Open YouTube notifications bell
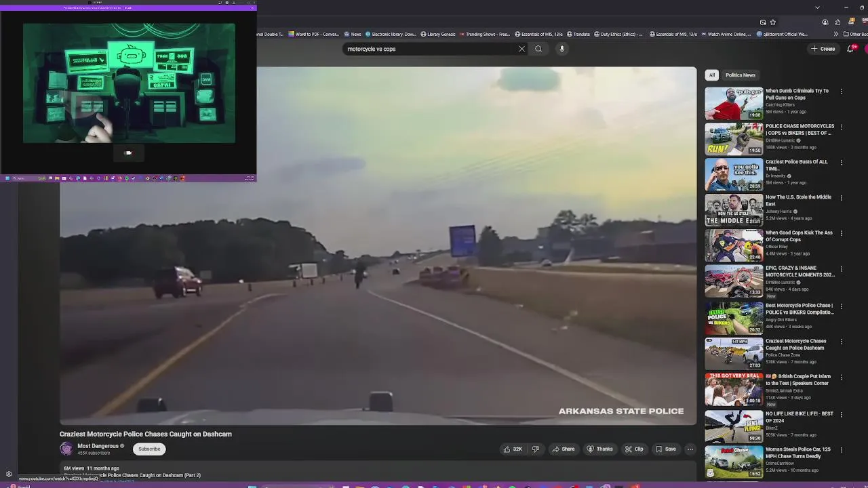Viewport: 868px width, 488px height. tap(851, 49)
